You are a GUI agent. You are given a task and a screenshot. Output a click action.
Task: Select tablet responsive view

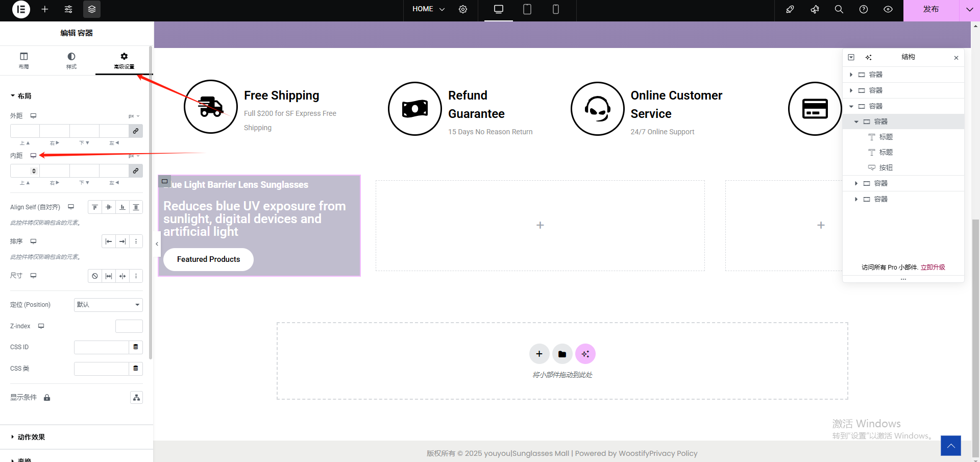tap(527, 9)
